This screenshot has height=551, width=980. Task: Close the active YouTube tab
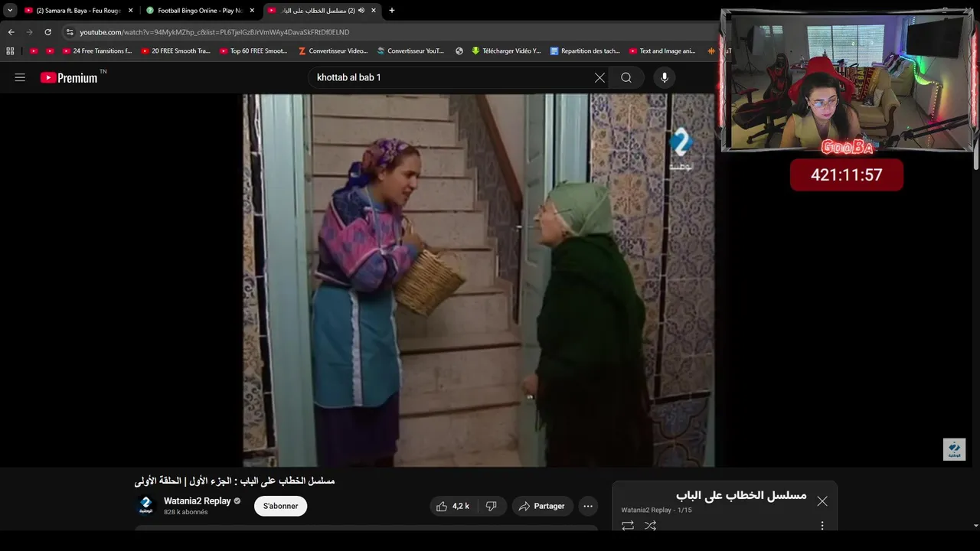click(x=374, y=11)
